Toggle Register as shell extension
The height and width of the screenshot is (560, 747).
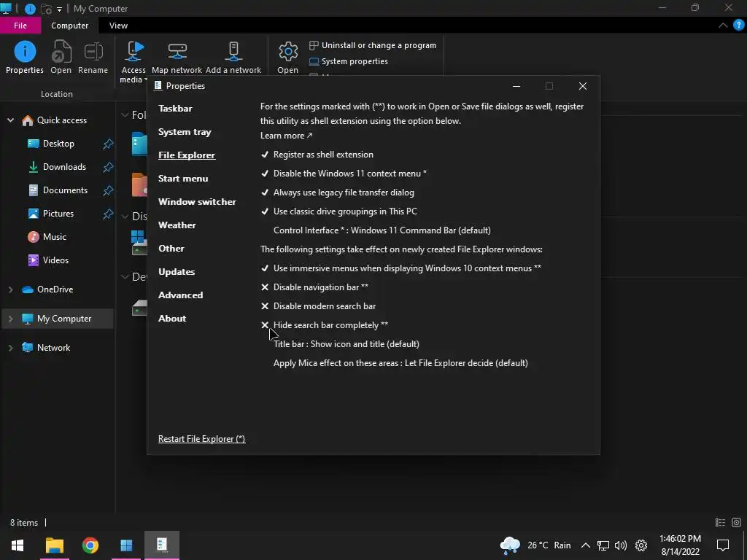click(x=317, y=155)
